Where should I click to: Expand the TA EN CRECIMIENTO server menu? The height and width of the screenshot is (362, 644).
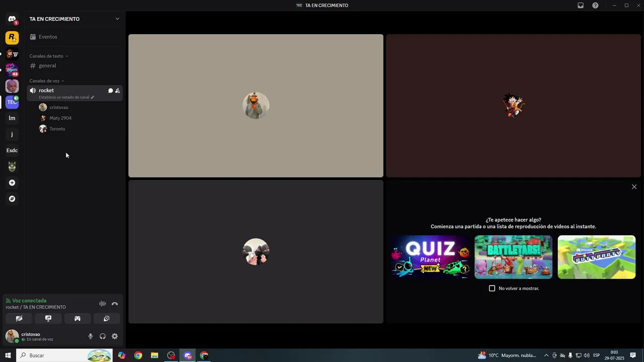pos(74,19)
